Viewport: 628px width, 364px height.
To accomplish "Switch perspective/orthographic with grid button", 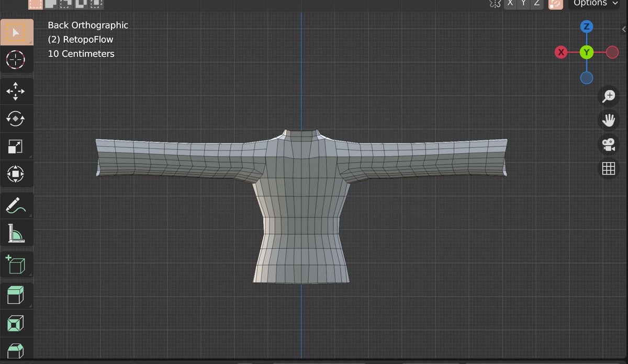I will 608,168.
